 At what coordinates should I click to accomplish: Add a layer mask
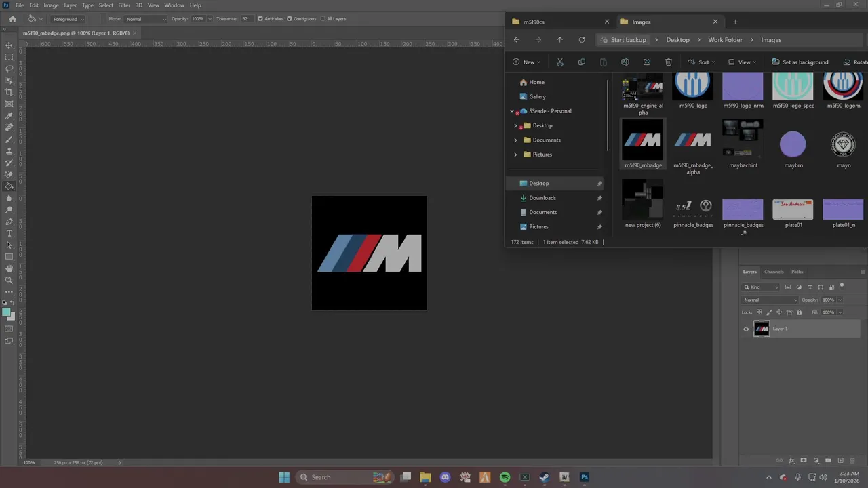(804, 460)
